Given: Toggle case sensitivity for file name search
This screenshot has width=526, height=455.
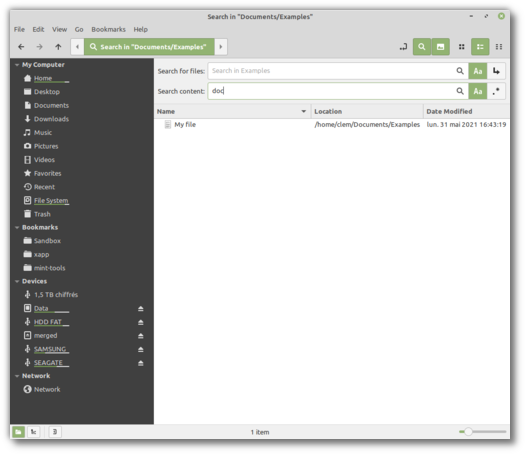Looking at the screenshot, I should (x=478, y=71).
